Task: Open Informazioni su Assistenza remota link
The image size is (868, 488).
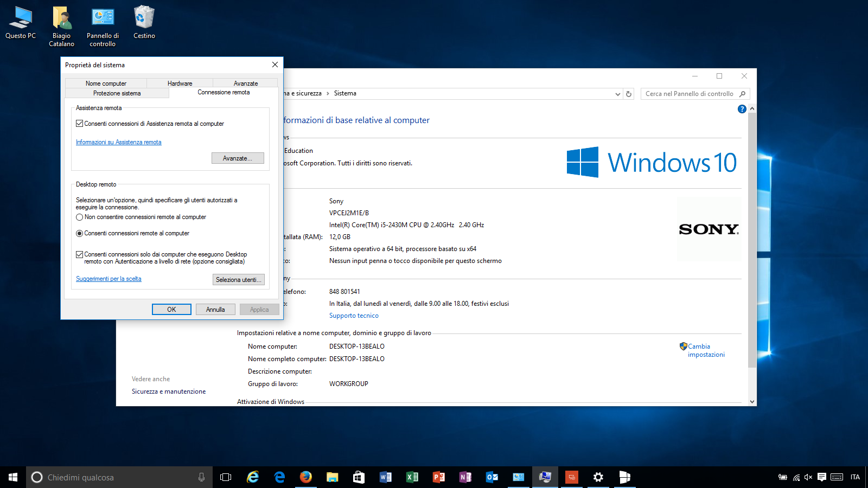Action: 119,142
